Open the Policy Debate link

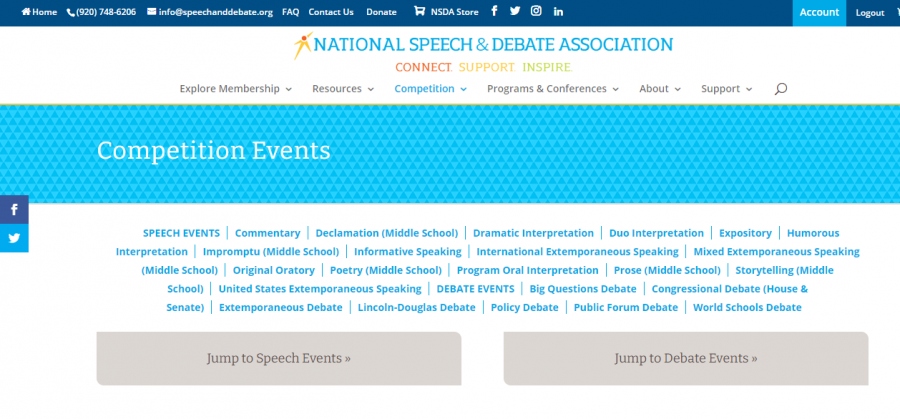coord(525,307)
